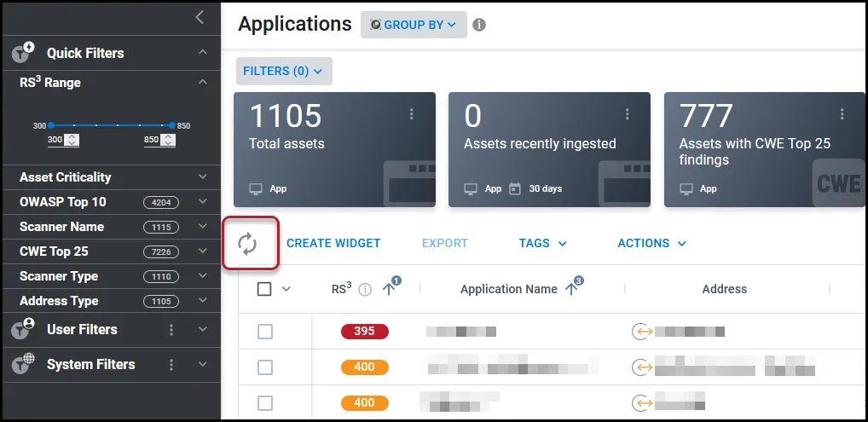
Task: Expand the Filters (0) dropdown
Action: point(284,71)
